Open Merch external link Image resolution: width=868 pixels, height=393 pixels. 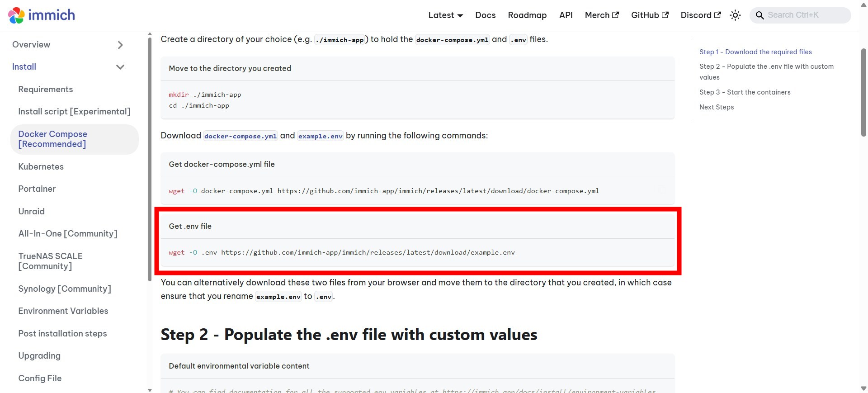(602, 15)
